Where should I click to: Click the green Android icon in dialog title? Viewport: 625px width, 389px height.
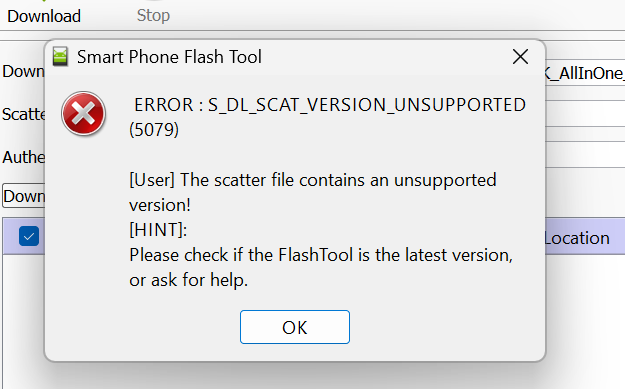pos(60,56)
